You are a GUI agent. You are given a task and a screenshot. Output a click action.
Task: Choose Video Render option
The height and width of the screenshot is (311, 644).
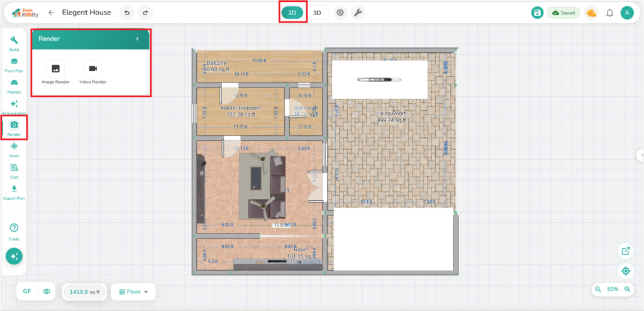(x=92, y=72)
